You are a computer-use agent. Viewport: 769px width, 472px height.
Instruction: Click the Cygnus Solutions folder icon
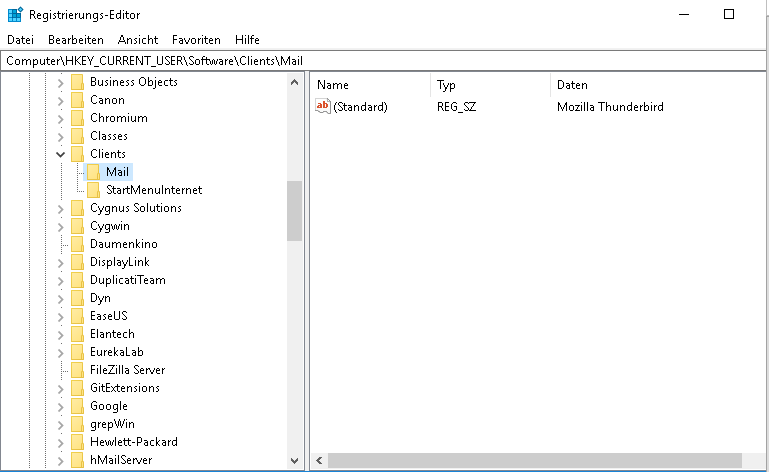point(77,208)
